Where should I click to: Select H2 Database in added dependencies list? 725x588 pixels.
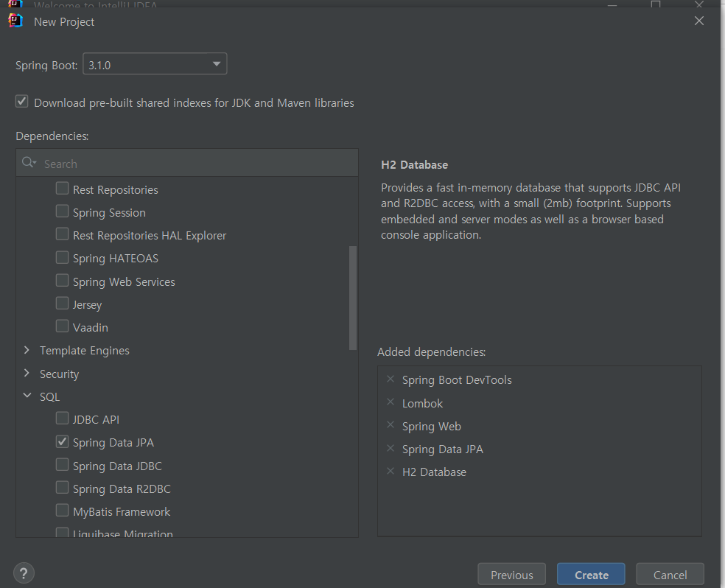point(434,472)
